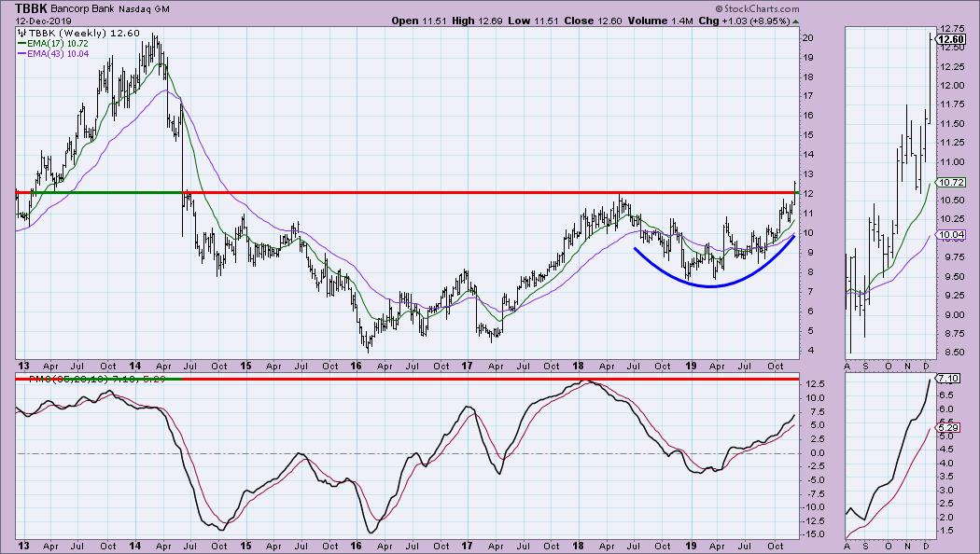Click the 10.04 EMA tag in zoom panel
The height and width of the screenshot is (554, 980).
tap(950, 235)
